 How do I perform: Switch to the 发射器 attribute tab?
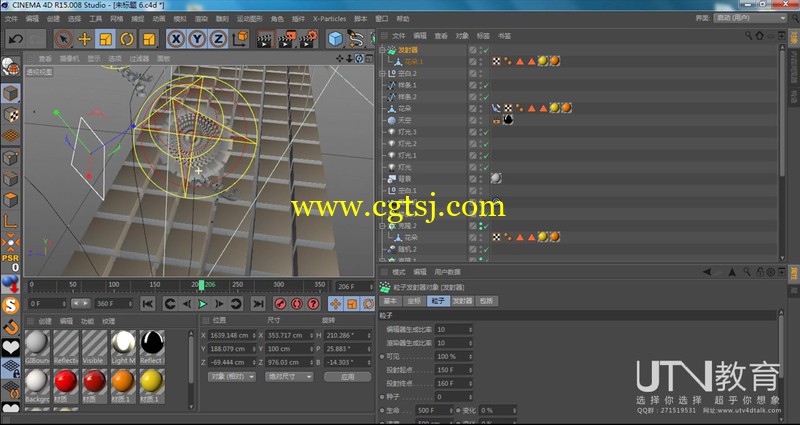point(462,301)
